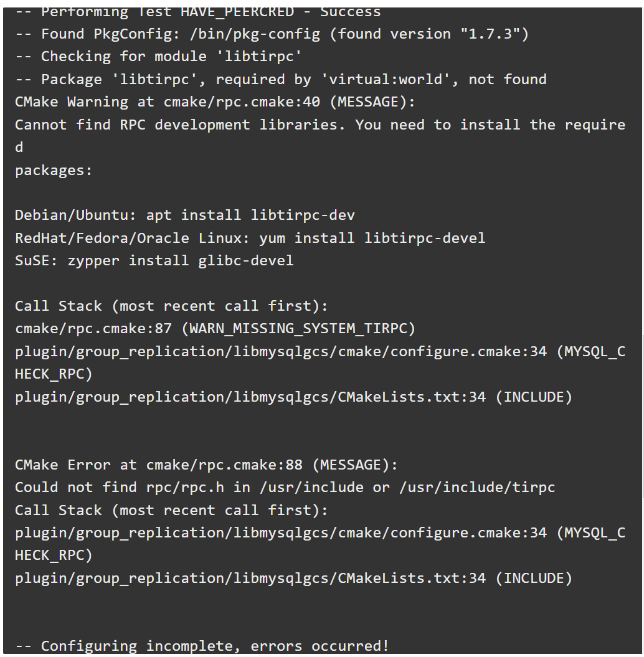This screenshot has width=644, height=657.
Task: Click the RedHat/Fedora yum install libtirpc-devel line
Action: tap(250, 238)
